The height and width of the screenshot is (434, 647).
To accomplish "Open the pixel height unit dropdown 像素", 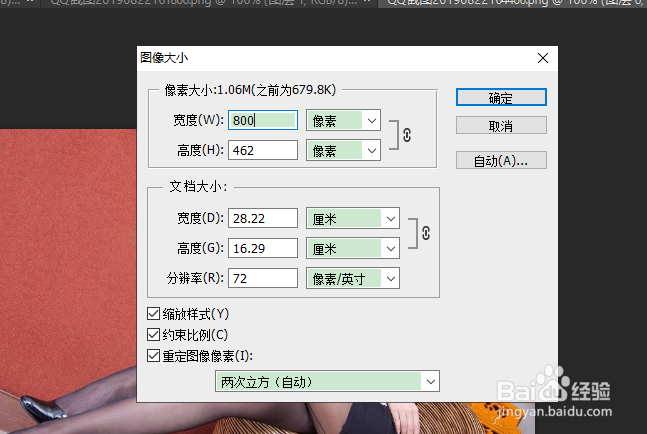I will click(x=343, y=150).
